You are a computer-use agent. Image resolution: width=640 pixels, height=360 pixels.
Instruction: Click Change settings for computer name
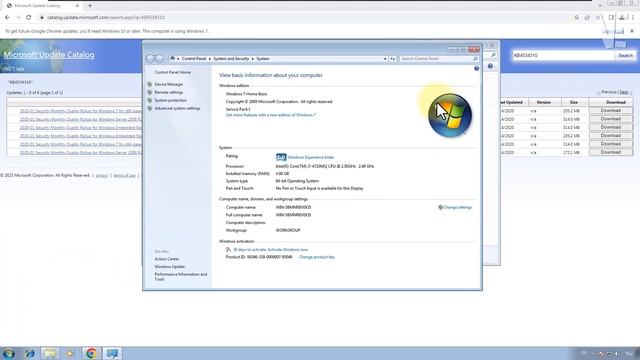[x=457, y=207]
